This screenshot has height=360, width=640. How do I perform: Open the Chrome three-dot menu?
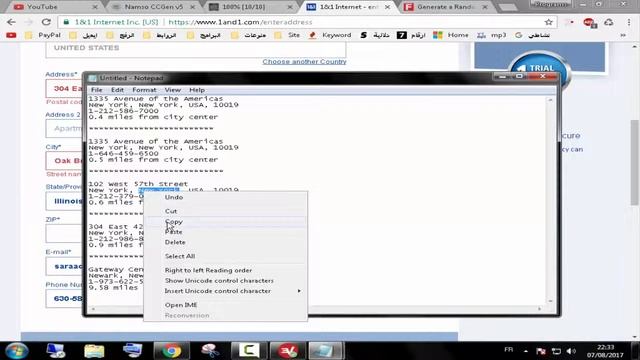[629, 22]
